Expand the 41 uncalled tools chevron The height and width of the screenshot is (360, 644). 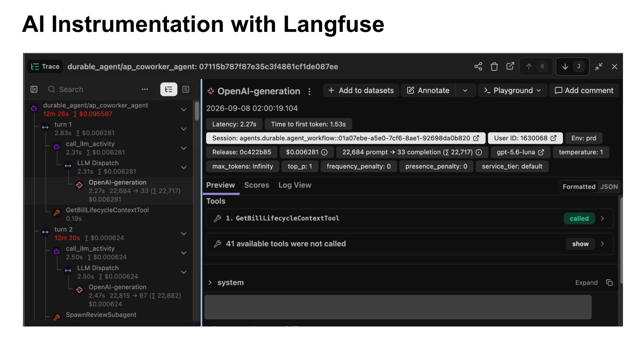603,244
